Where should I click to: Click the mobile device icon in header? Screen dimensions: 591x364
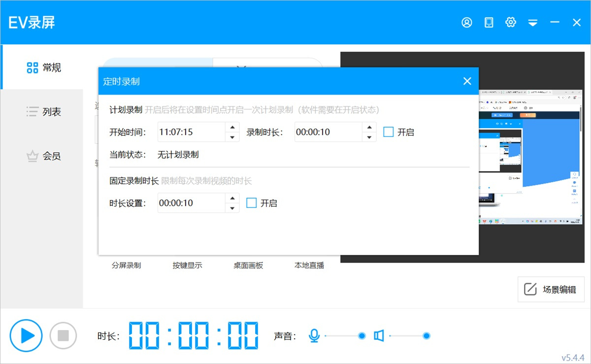(489, 23)
